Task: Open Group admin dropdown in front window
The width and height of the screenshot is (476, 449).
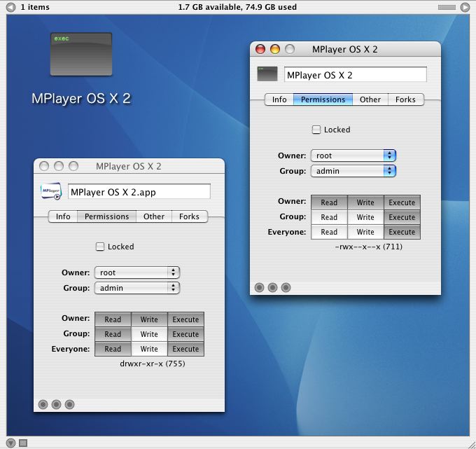Action: [x=353, y=171]
